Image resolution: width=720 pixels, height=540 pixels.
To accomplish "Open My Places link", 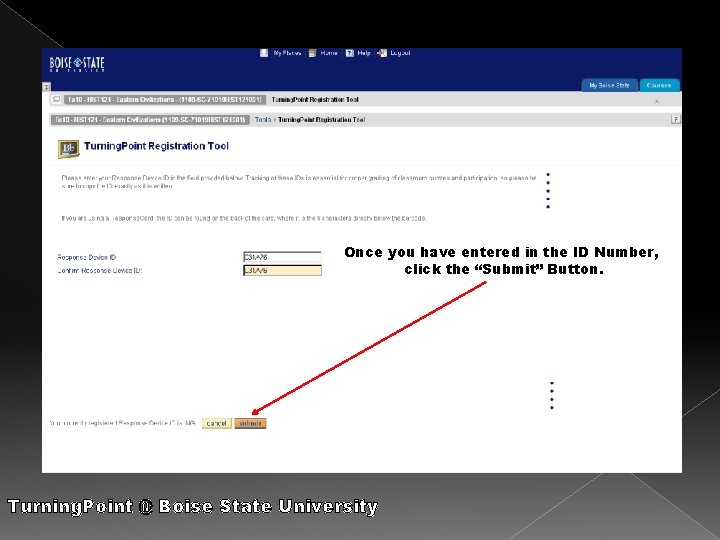I will (287, 53).
